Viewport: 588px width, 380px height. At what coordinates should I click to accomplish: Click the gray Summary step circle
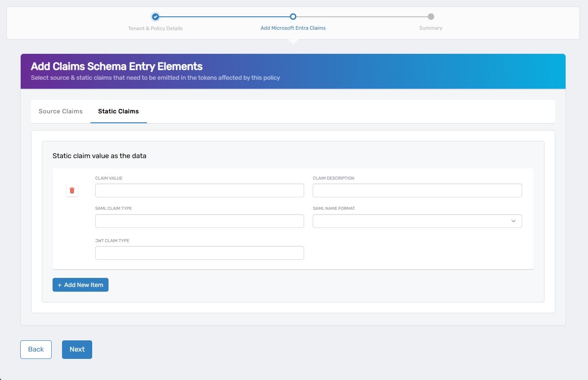tap(431, 17)
